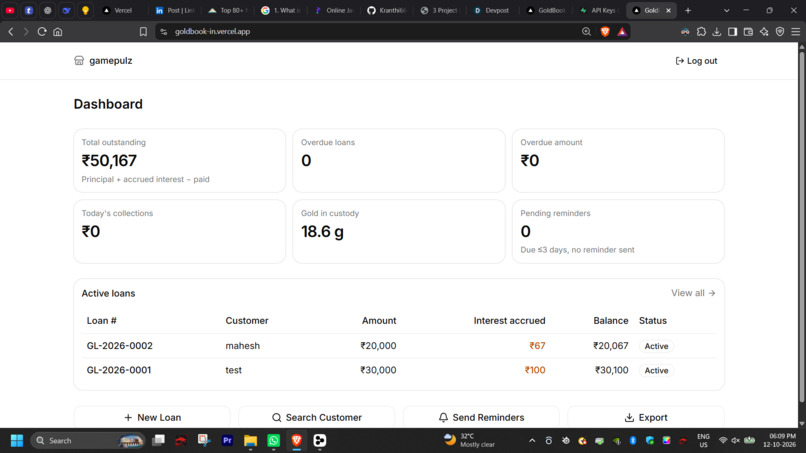Click Active status badge for mahesh loan
This screenshot has width=806, height=453.
(656, 346)
